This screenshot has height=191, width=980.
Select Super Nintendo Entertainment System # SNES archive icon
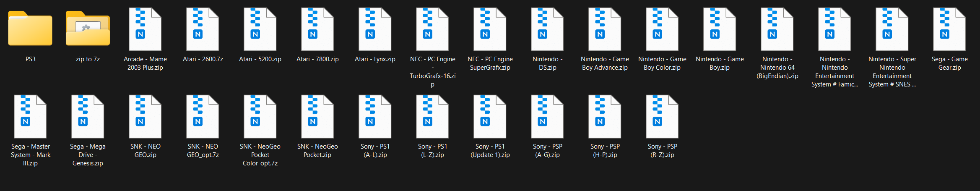(x=892, y=29)
